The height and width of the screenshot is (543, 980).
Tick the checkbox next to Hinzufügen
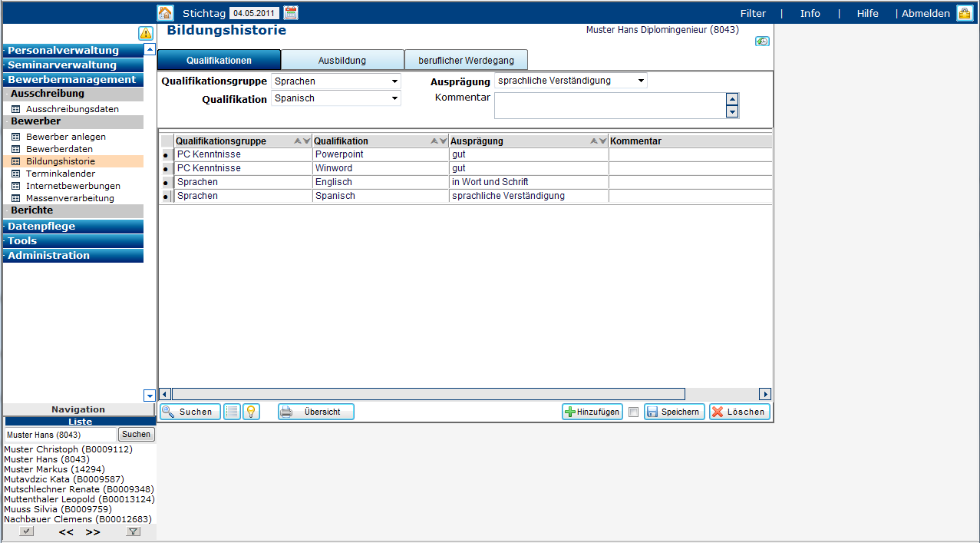(x=633, y=412)
